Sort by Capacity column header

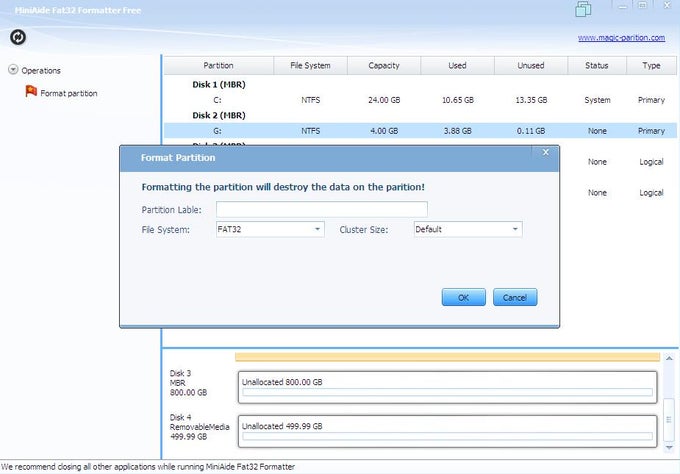coord(384,65)
